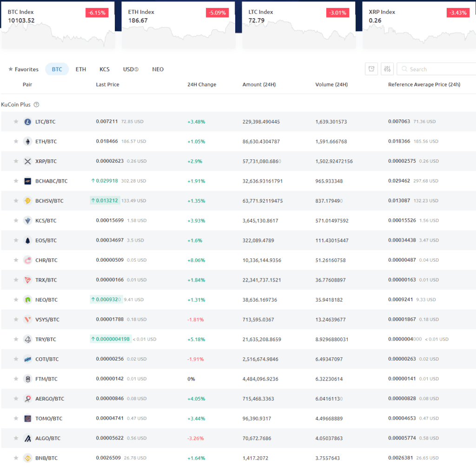476x467 pixels.
Task: Click the info icon beside USD tab
Action: pyautogui.click(x=136, y=70)
